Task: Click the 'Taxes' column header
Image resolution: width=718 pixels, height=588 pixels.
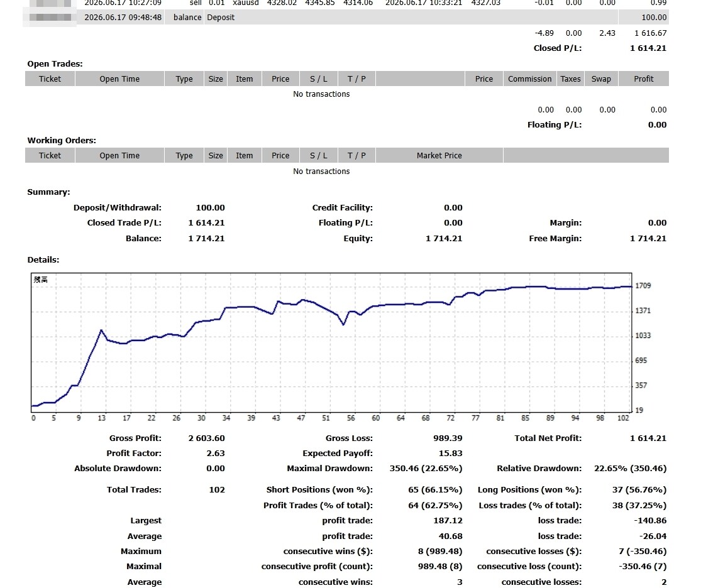Action: (x=570, y=79)
